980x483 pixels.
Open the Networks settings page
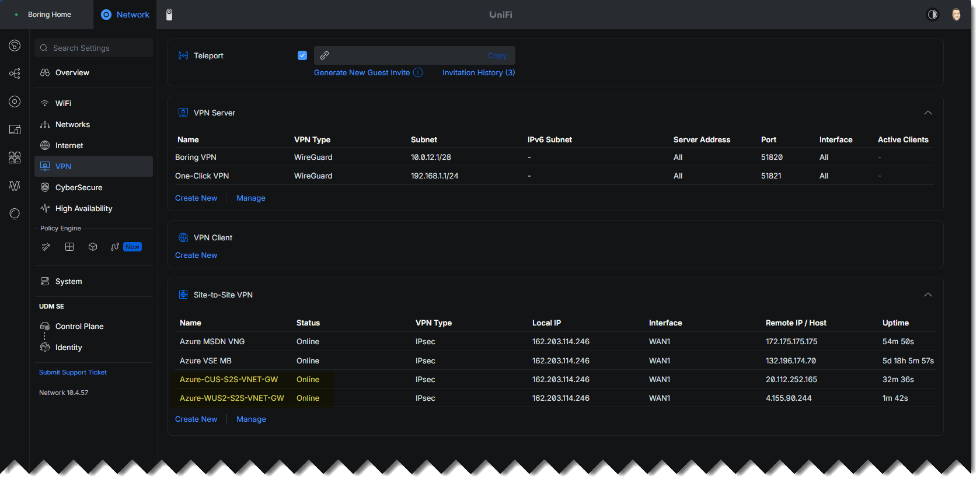pyautogui.click(x=93, y=124)
